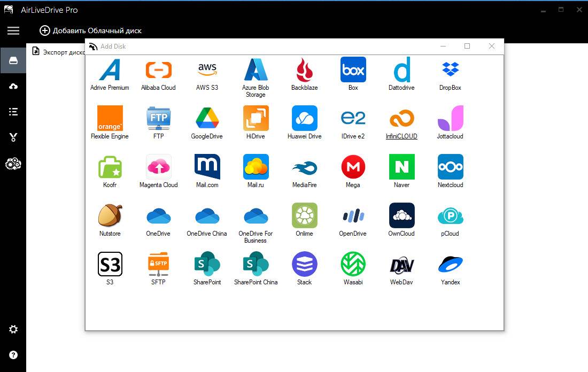Open the hamburger menu in AirLiveDrive
This screenshot has height=372, width=588.
(13, 31)
